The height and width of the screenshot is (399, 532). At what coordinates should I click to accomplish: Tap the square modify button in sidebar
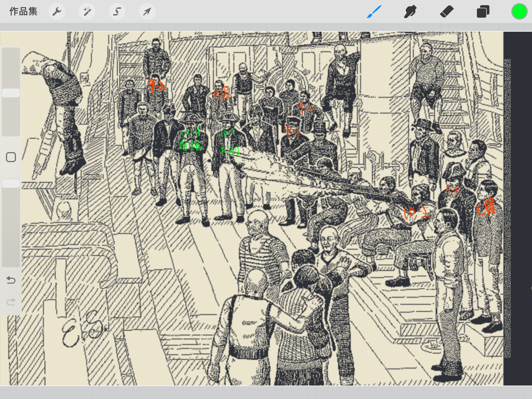click(x=11, y=157)
